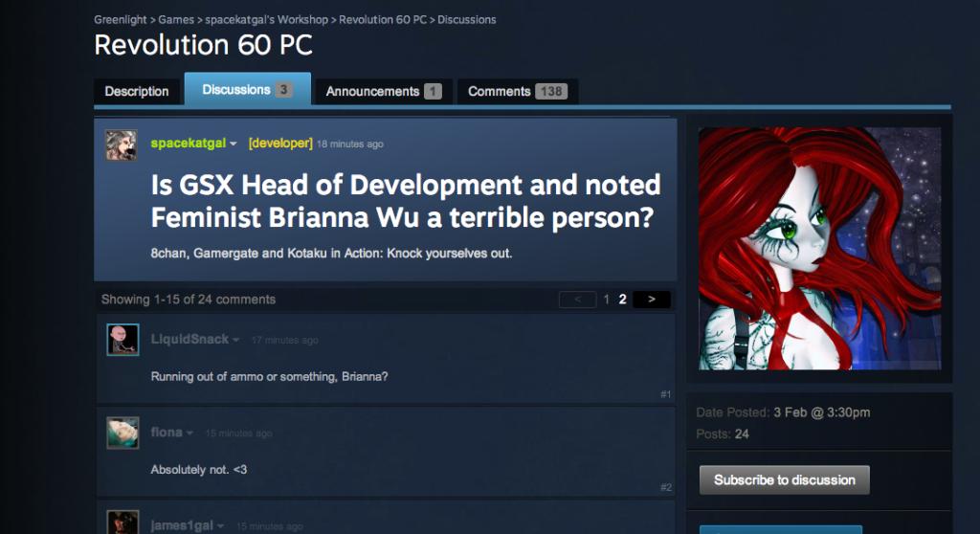Expand spacekatgal username dropdown arrow
This screenshot has height=534, width=980.
tap(234, 145)
